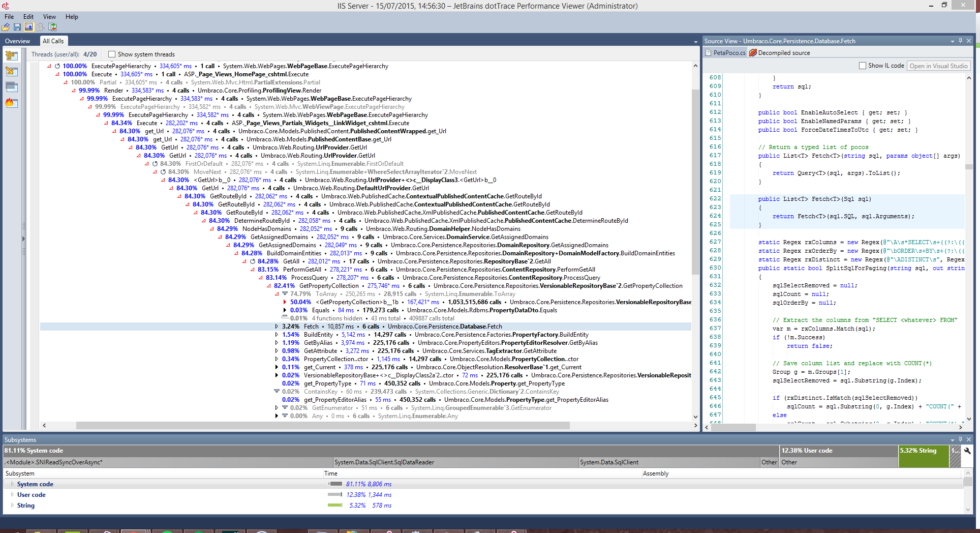The image size is (980, 533).
Task: Open the Subsystems panel options dropdown arrow
Action: pos(952,440)
